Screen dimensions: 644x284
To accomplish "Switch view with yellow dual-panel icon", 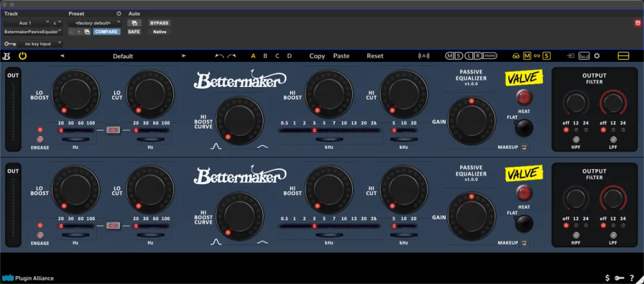I will (623, 56).
